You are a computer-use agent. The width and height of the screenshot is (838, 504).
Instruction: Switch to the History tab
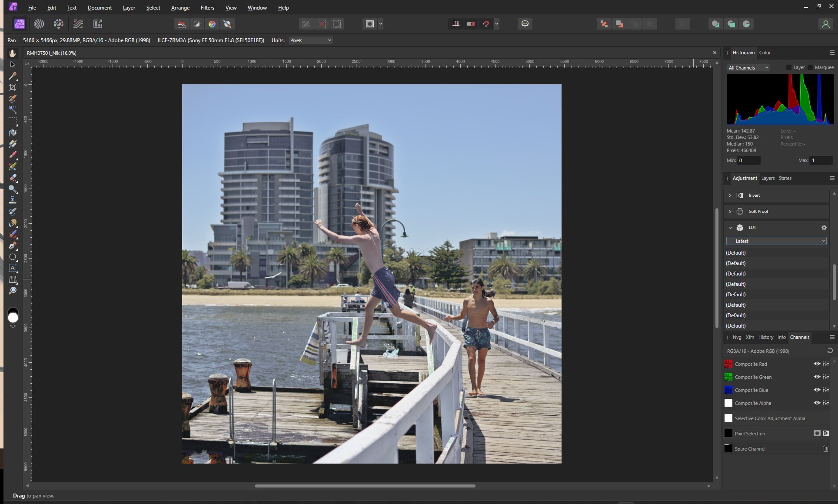pos(766,337)
